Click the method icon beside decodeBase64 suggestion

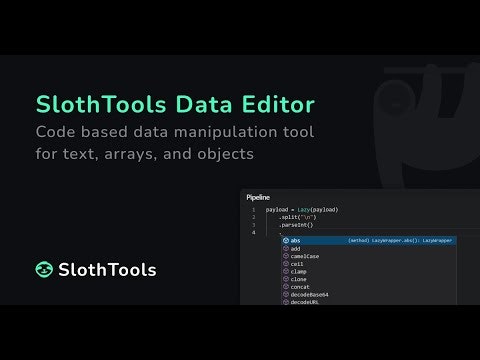click(286, 294)
